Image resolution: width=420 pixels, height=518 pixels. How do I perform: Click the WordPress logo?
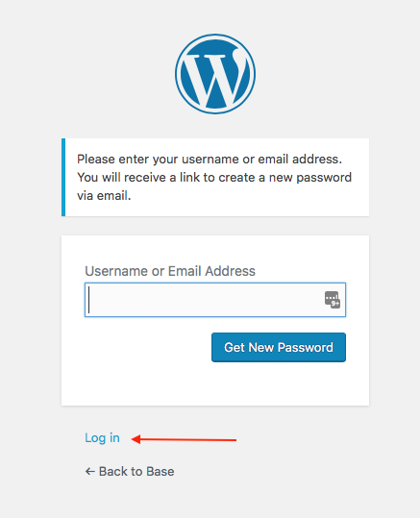(x=215, y=74)
